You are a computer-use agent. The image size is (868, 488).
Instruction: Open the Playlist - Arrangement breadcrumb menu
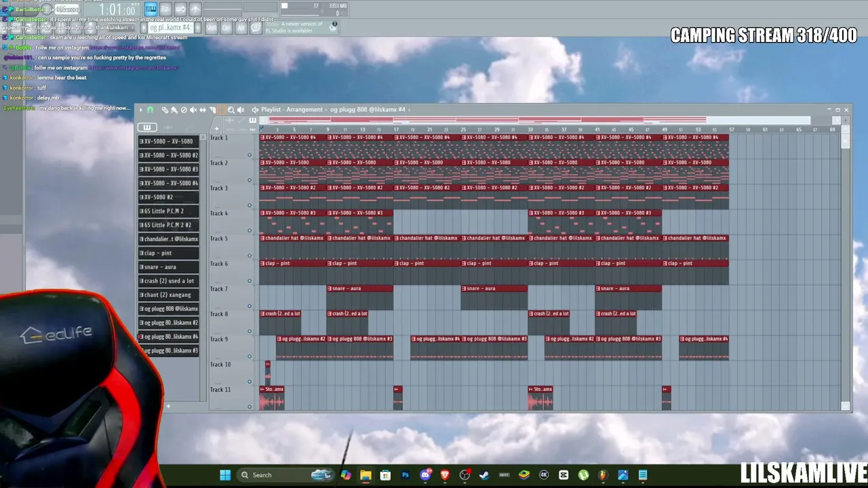[x=292, y=110]
